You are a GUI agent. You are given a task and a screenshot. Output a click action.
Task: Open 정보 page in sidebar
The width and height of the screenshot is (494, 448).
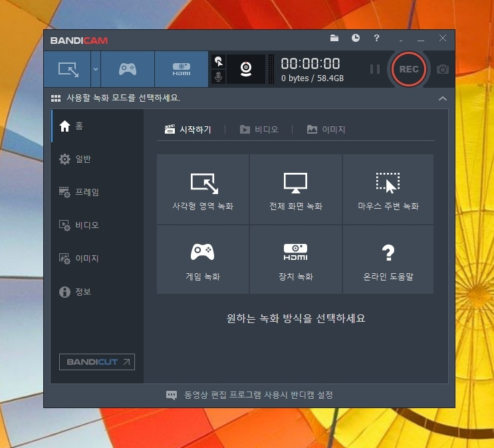pyautogui.click(x=97, y=292)
